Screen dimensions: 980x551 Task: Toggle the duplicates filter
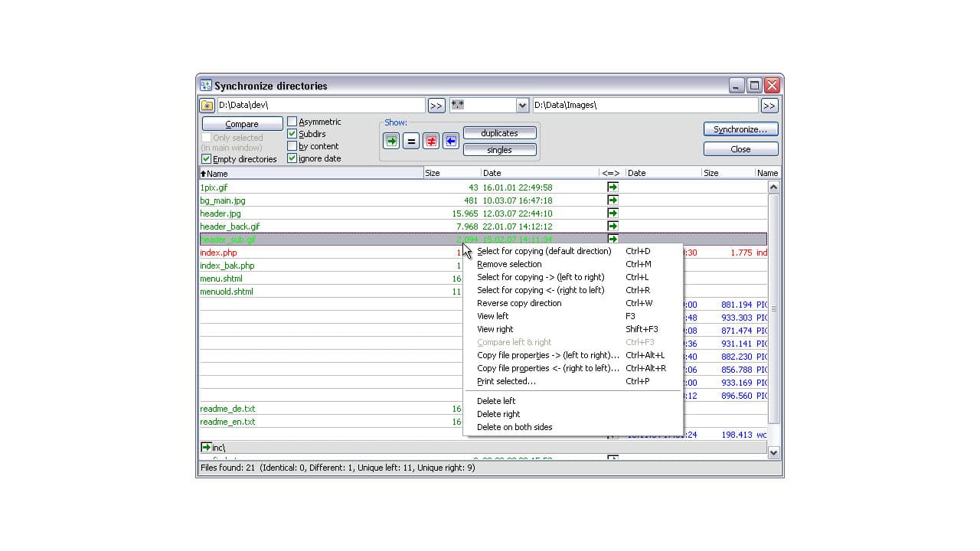[499, 132]
